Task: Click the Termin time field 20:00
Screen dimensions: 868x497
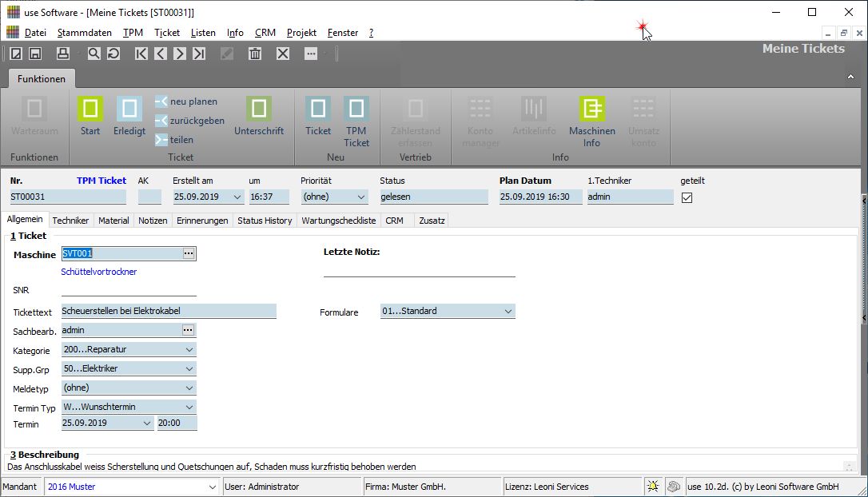Action: pyautogui.click(x=177, y=423)
